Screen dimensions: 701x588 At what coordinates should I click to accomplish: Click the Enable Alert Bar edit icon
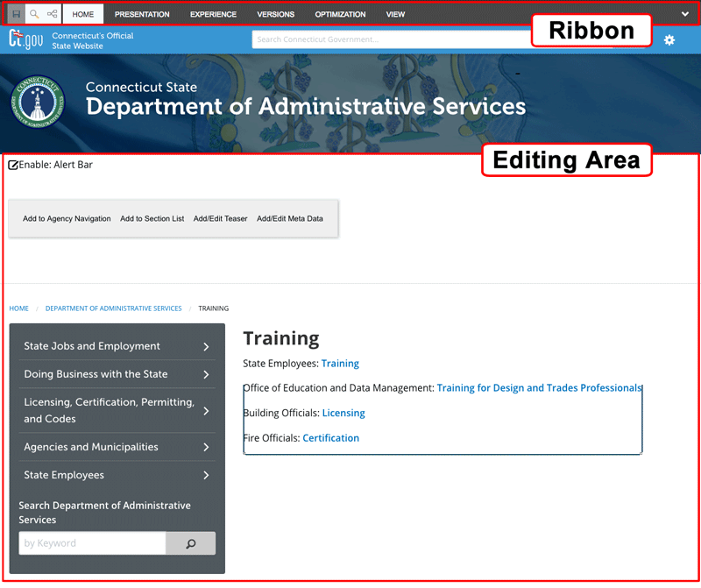(x=13, y=165)
